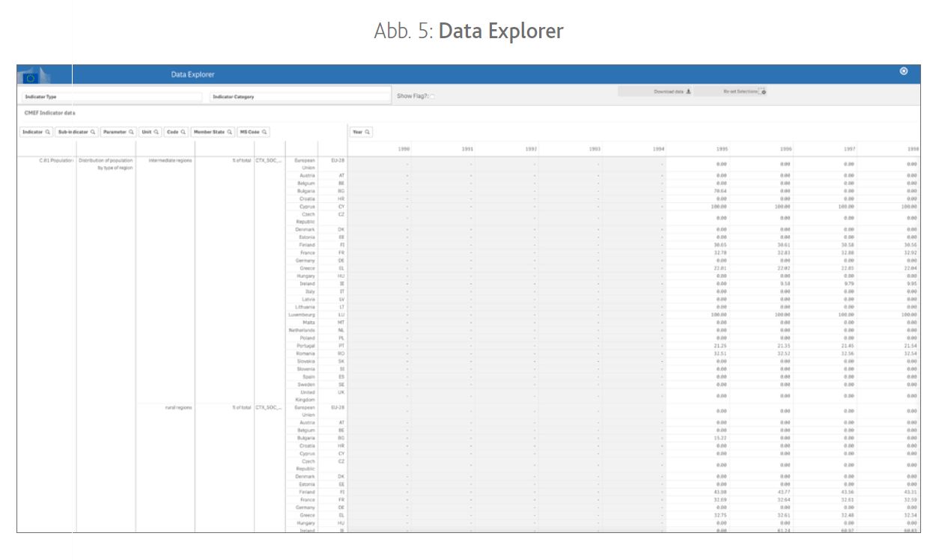The width and height of the screenshot is (936, 560).
Task: Click the 15.22 value in rural regions
Action: click(x=722, y=438)
